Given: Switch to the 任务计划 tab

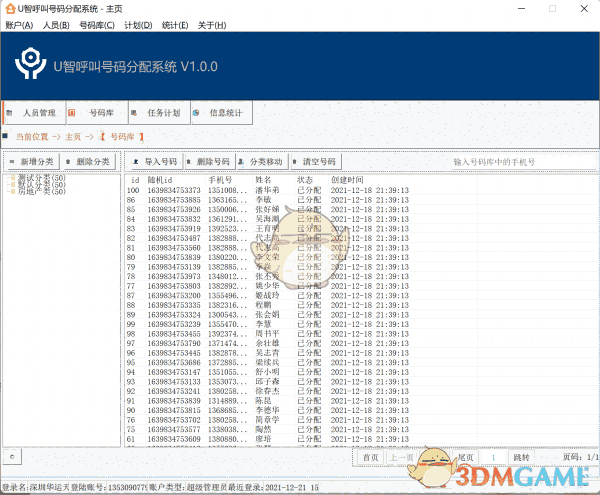Looking at the screenshot, I should pyautogui.click(x=160, y=113).
